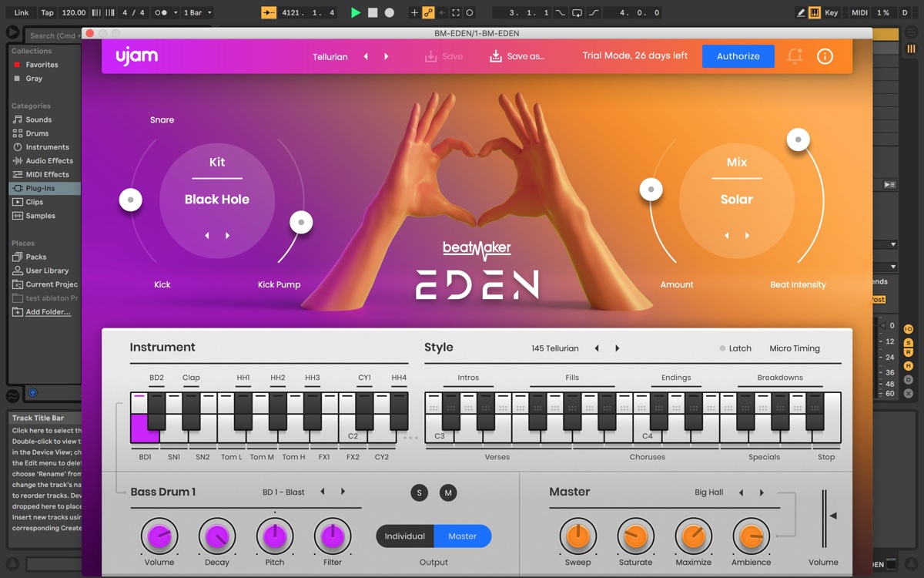
Task: Click the Sweep knob in Master
Action: click(577, 537)
